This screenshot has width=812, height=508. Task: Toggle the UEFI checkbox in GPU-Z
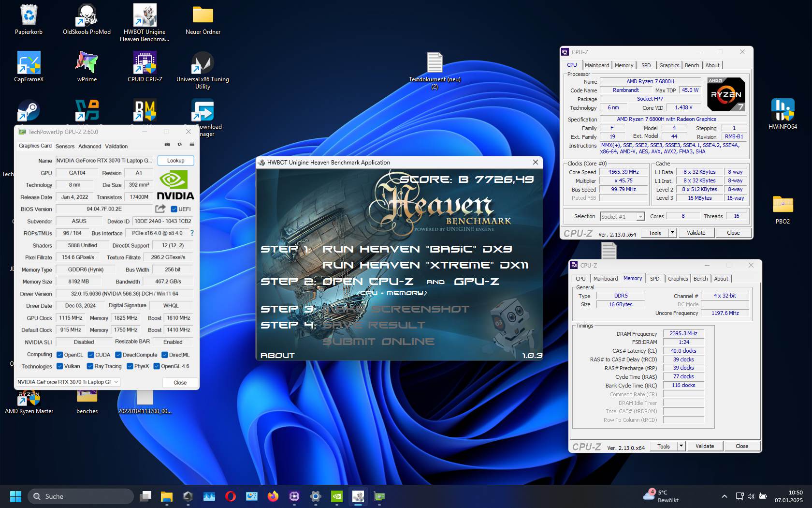click(x=174, y=209)
